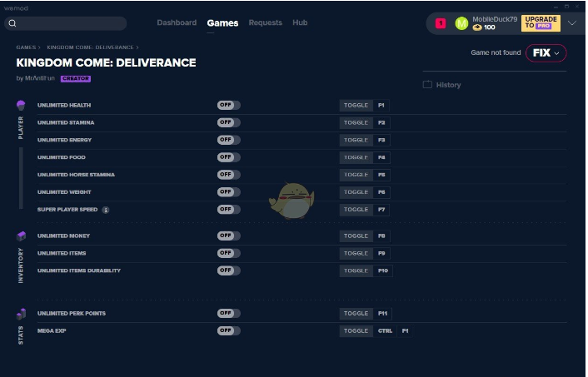
Task: Click the Player section scroll bar
Action: tap(21, 178)
